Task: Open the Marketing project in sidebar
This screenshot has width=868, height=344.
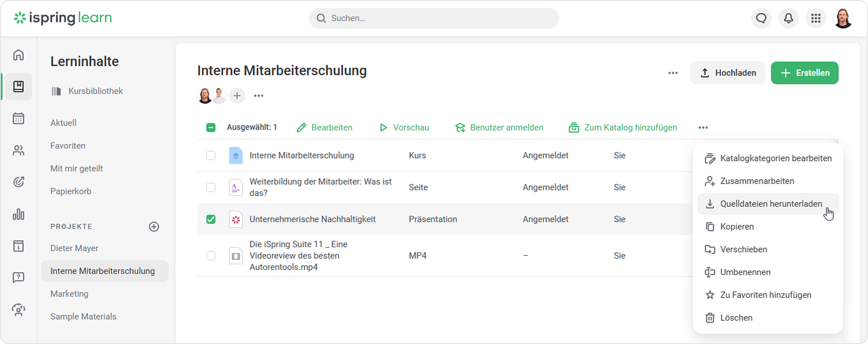Action: (69, 294)
